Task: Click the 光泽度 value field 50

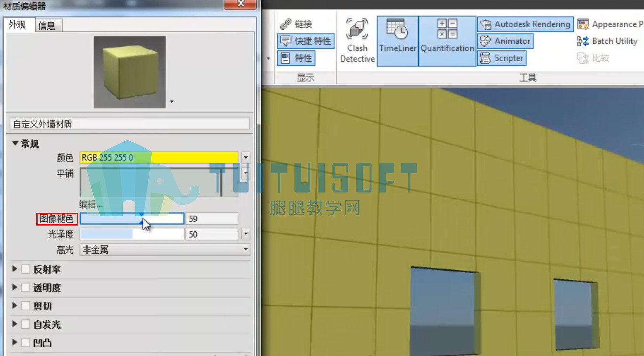Action: tap(212, 234)
